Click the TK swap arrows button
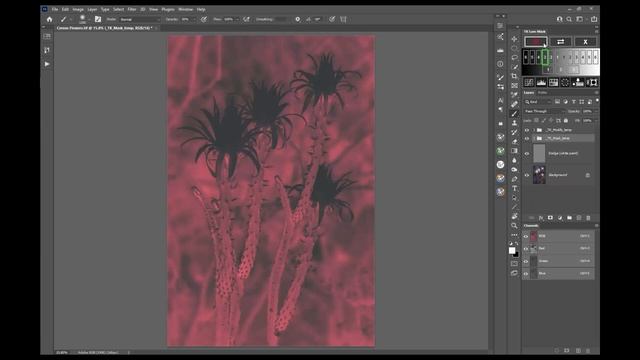 pos(560,42)
